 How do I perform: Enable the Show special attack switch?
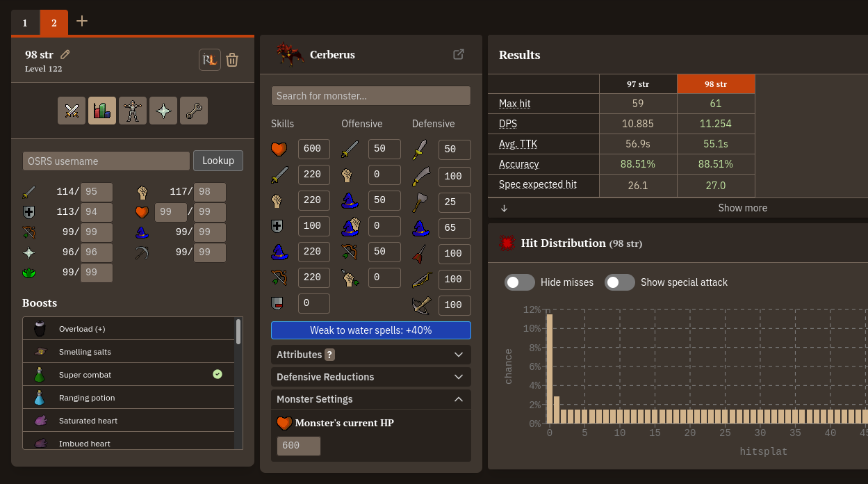[x=619, y=282]
